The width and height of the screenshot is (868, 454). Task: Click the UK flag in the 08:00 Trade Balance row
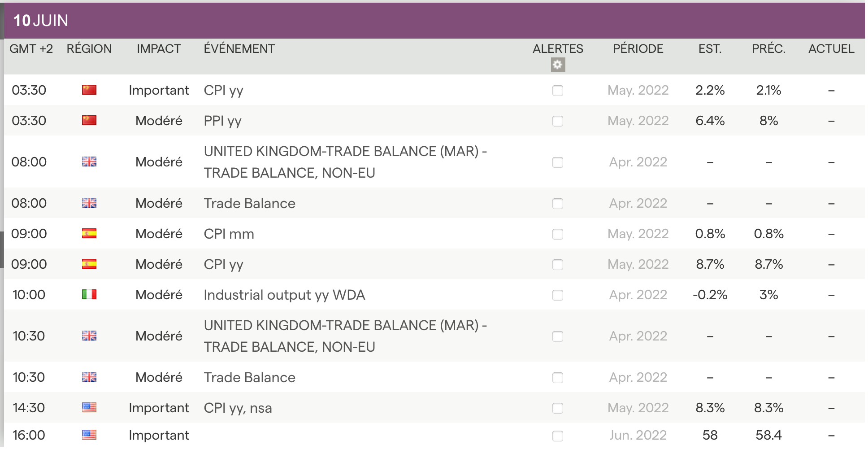pyautogui.click(x=89, y=203)
